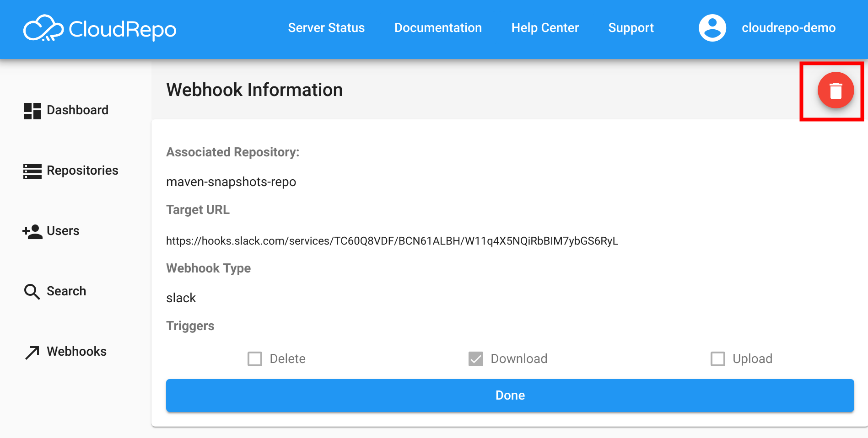Click the Triggers label
868x438 pixels.
190,326
